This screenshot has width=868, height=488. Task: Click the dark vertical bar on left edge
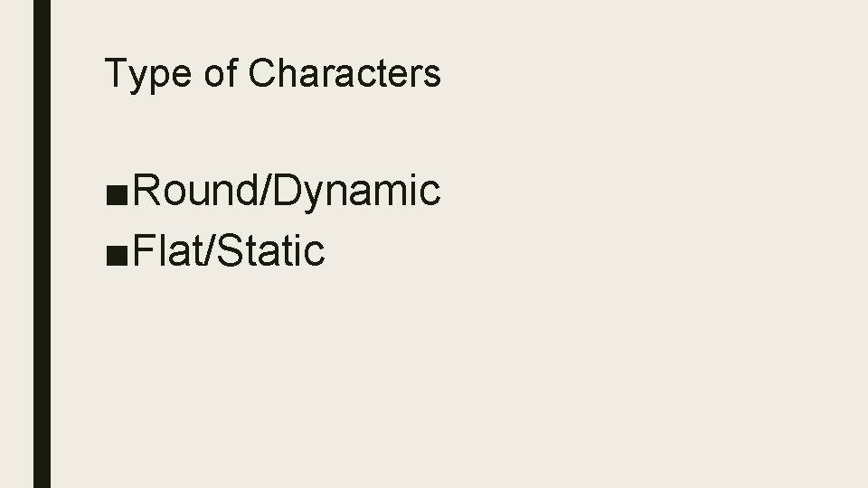point(42,244)
